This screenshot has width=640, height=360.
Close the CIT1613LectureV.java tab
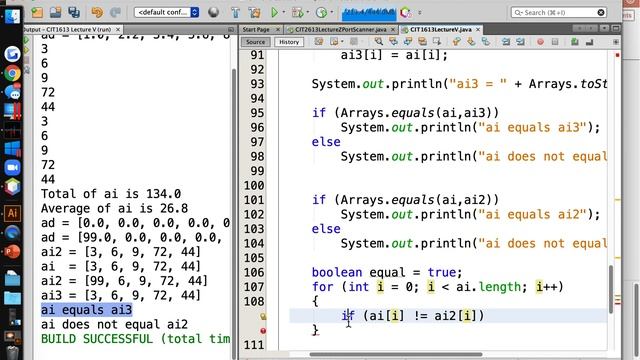pyautogui.click(x=478, y=29)
